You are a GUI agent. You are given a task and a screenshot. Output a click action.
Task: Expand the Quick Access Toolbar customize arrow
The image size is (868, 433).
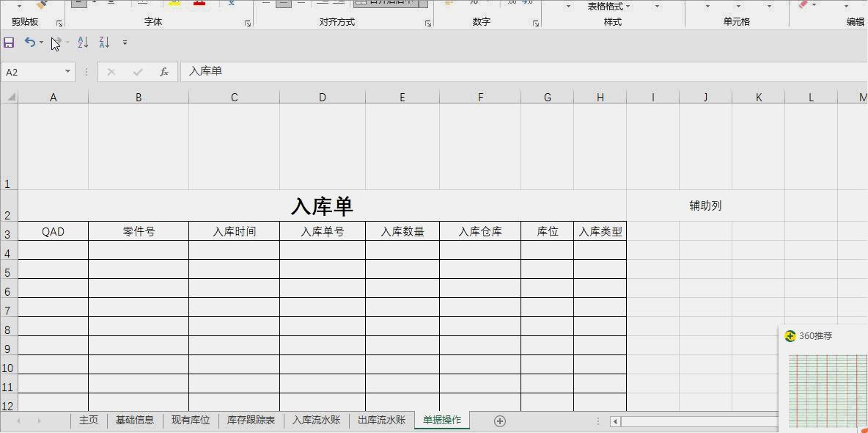point(124,42)
